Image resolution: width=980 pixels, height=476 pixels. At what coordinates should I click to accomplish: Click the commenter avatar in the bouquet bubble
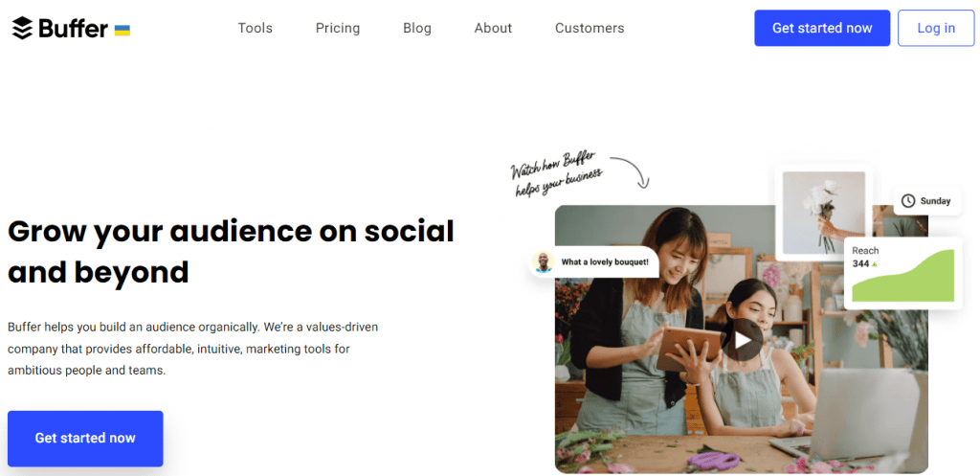[x=544, y=261]
